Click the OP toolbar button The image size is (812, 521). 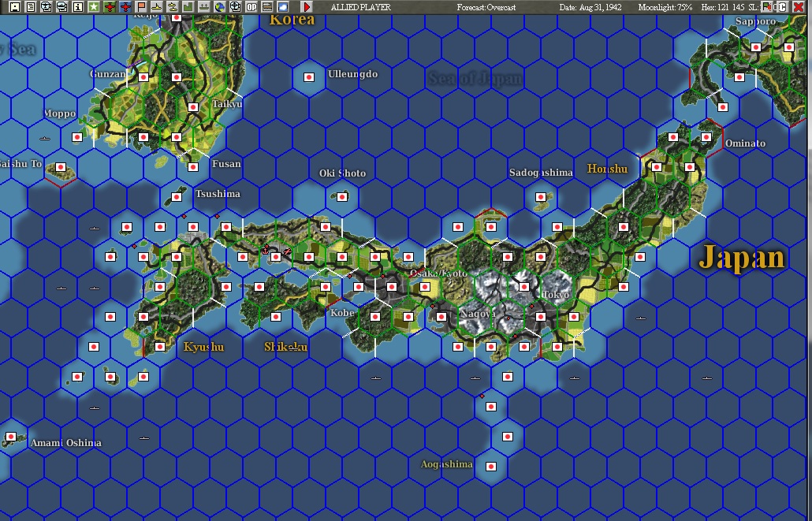coord(251,7)
